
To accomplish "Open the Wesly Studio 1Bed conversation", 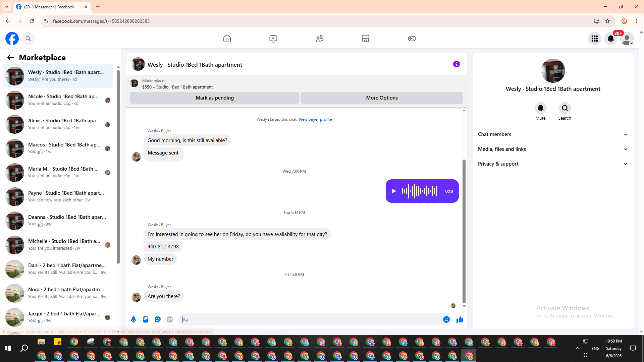I will [58, 76].
